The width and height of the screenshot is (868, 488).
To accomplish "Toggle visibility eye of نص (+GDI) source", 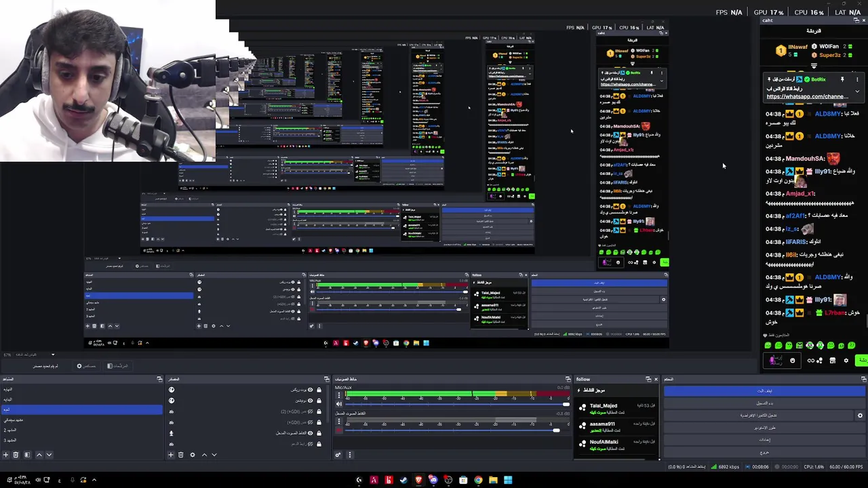I will pos(310,422).
